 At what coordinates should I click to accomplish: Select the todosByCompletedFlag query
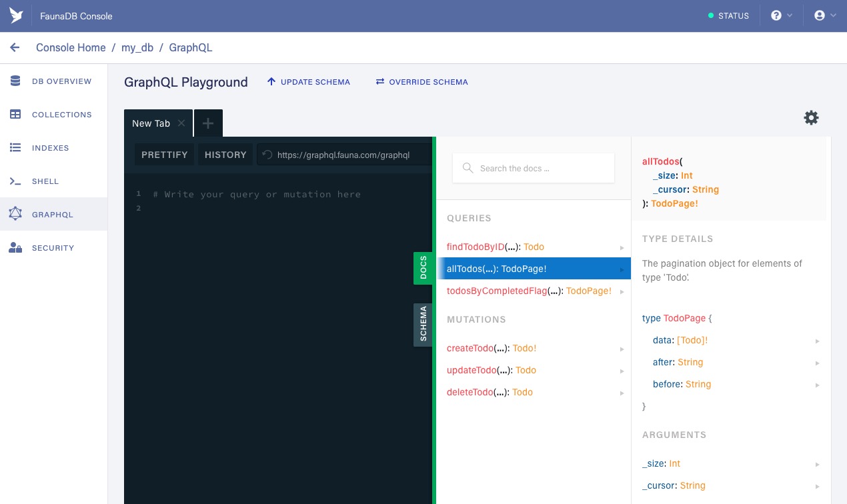pos(534,291)
